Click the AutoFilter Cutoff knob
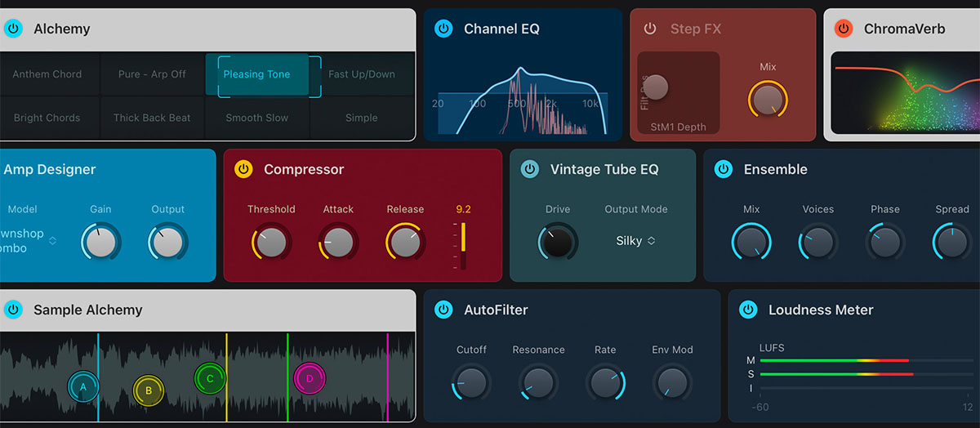This screenshot has height=428, width=980. [471, 382]
